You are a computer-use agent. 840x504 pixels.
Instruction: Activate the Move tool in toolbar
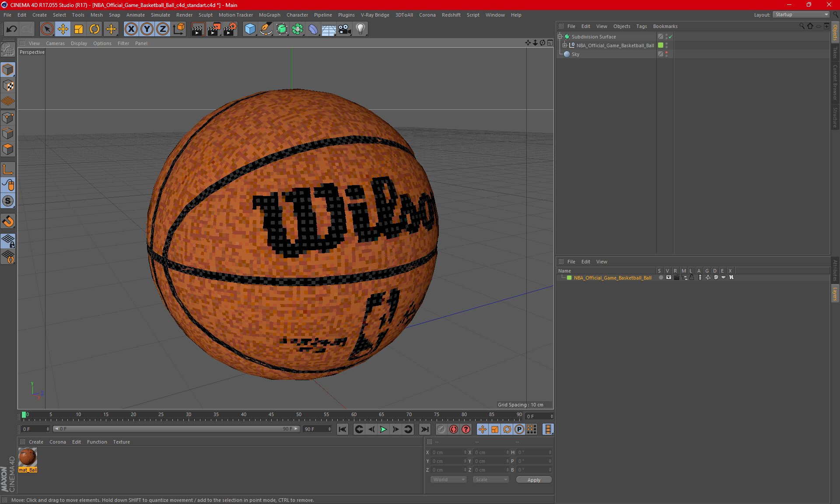(x=63, y=29)
